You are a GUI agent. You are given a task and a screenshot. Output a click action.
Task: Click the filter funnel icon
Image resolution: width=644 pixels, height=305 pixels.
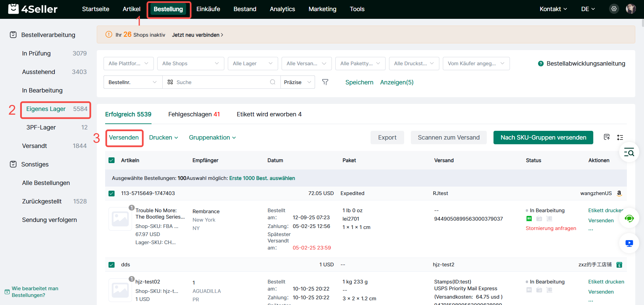325,82
